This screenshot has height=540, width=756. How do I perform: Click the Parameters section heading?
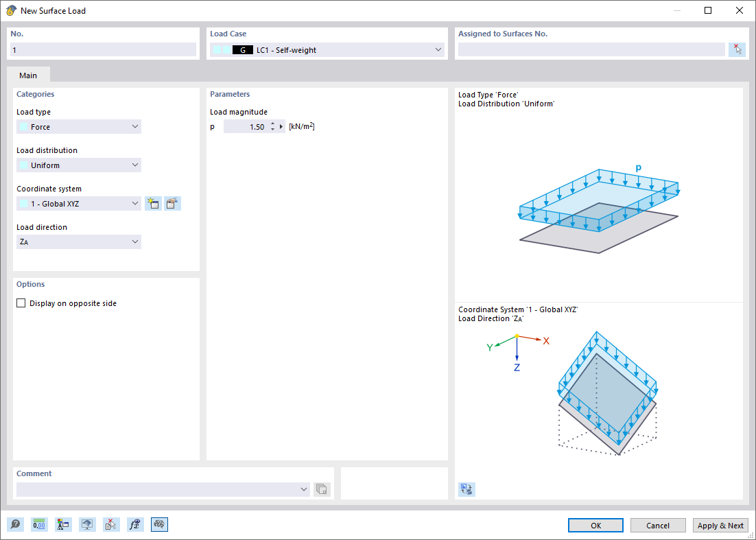coord(230,94)
